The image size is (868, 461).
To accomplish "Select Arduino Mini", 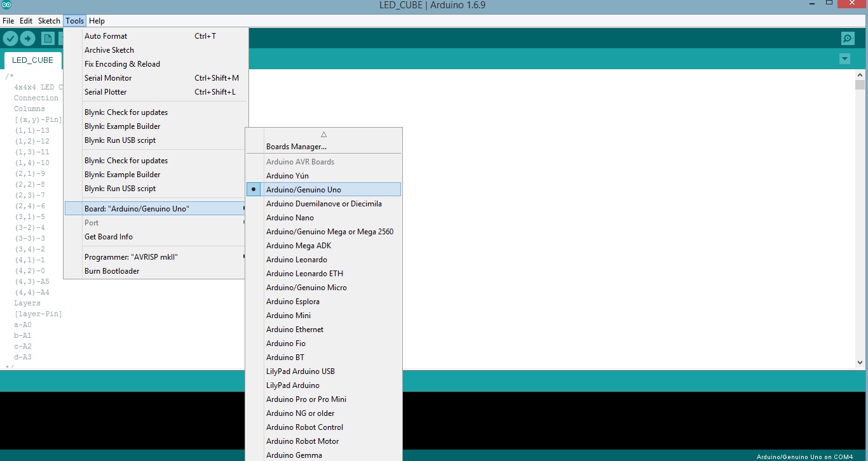I will pos(324,316).
